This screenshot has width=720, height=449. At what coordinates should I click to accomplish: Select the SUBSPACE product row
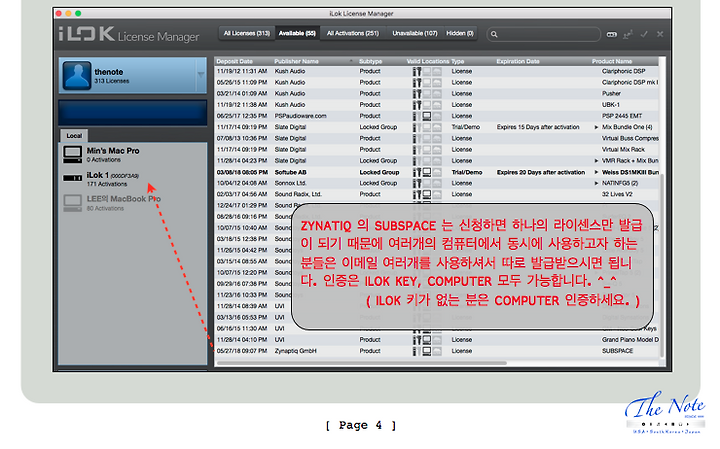click(437, 351)
